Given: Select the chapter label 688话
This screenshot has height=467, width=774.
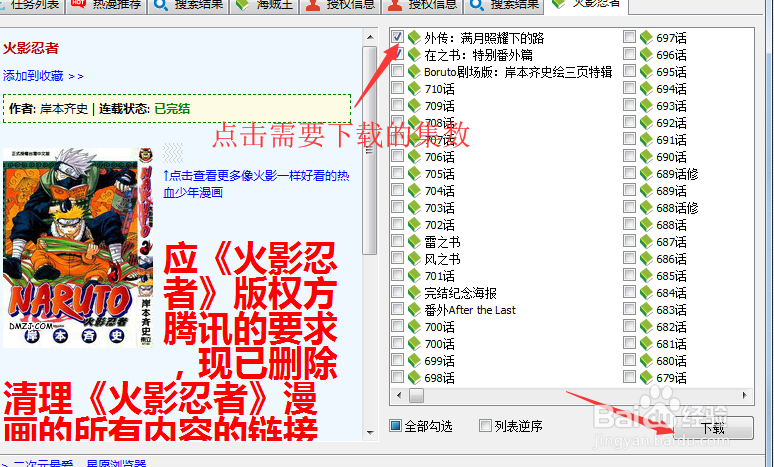Looking at the screenshot, I should 671,225.
